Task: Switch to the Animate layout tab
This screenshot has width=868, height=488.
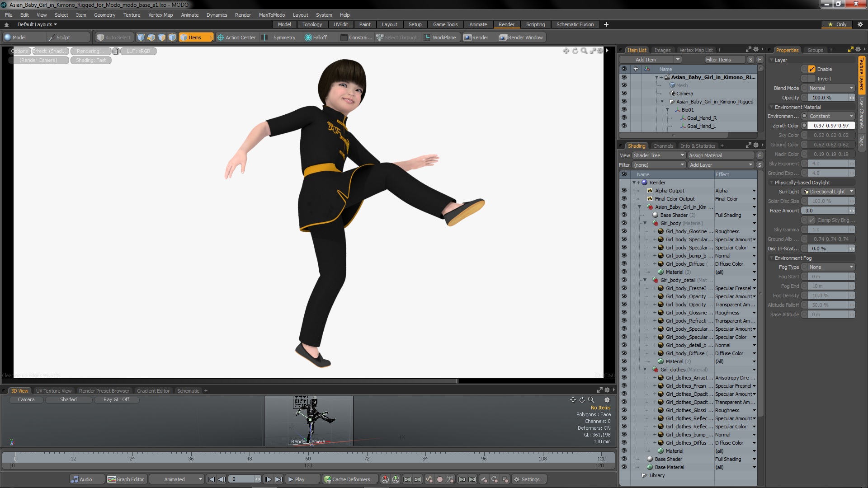Action: [478, 24]
